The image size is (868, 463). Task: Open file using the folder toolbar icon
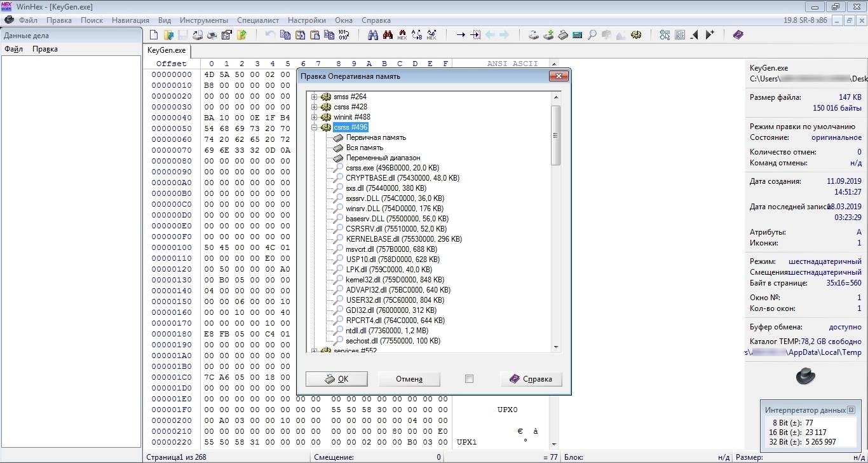(x=168, y=35)
